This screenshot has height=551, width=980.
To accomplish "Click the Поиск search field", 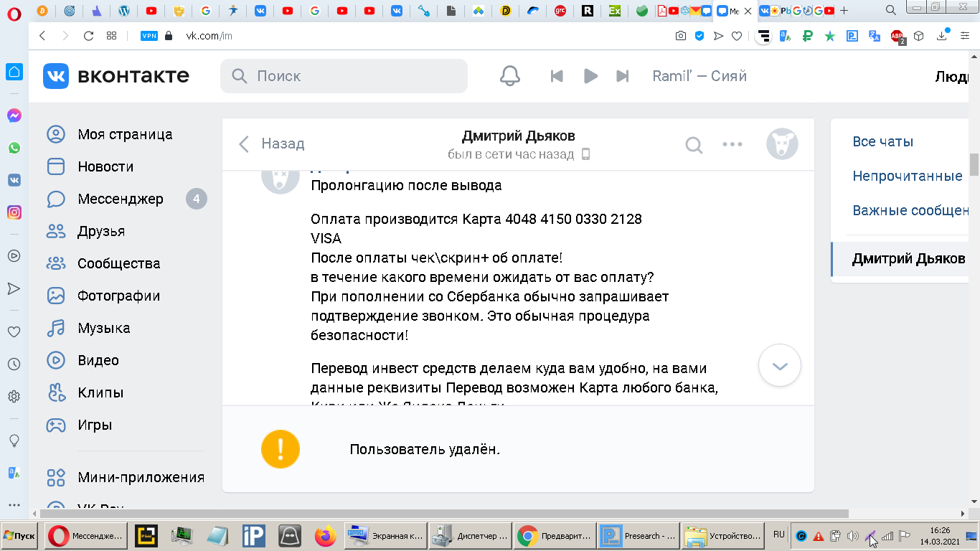I will (x=344, y=76).
